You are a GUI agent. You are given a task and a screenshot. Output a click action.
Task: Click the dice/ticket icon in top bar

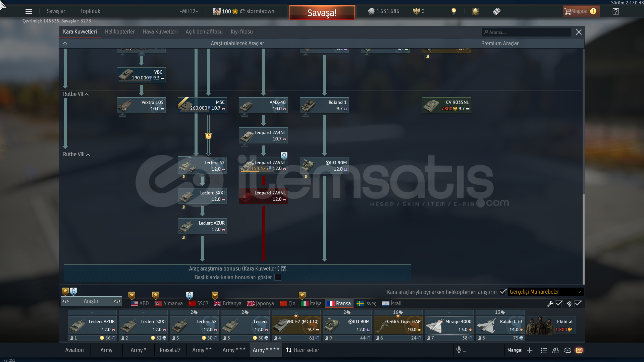497,11
